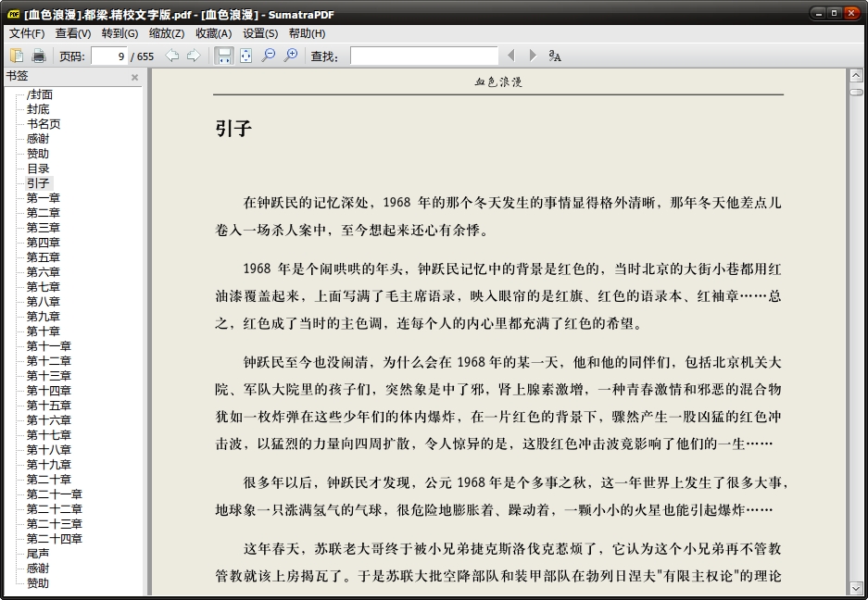Screen dimensions: 868x600
Task: Open the 收藏(A) menu
Action: click(x=214, y=33)
